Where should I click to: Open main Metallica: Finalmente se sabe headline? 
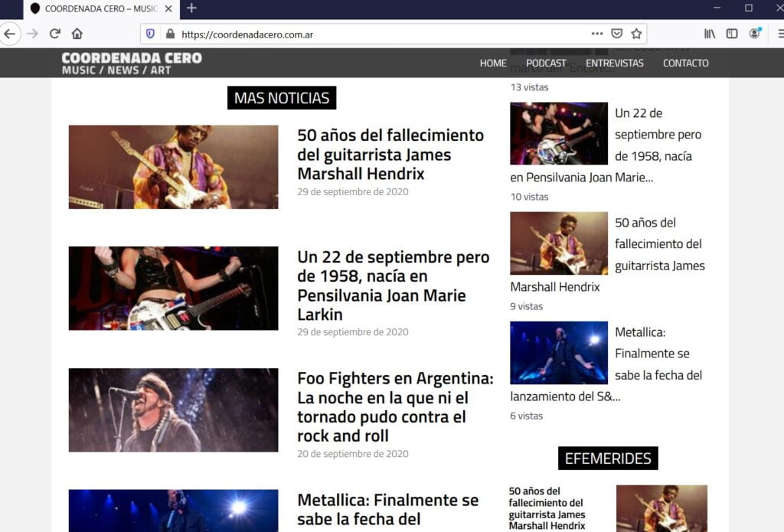388,510
